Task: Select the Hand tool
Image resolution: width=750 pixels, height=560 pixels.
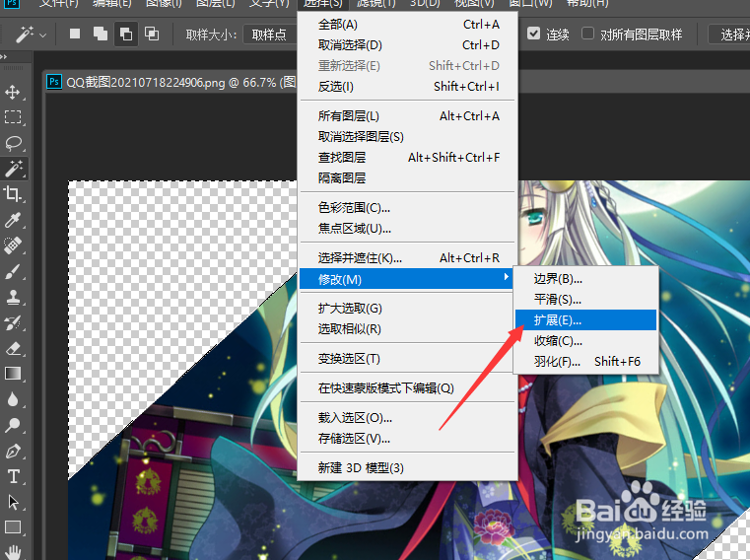Action: click(x=13, y=552)
